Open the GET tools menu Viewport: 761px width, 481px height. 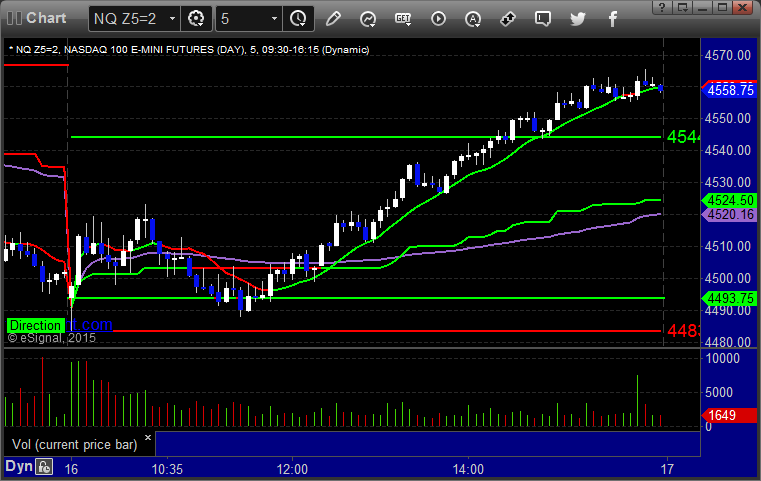[x=403, y=19]
